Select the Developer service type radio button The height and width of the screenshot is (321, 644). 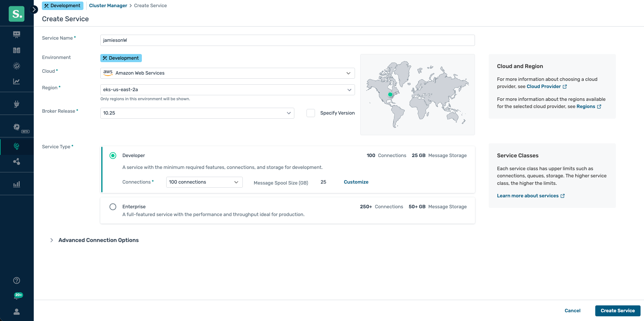(x=113, y=156)
